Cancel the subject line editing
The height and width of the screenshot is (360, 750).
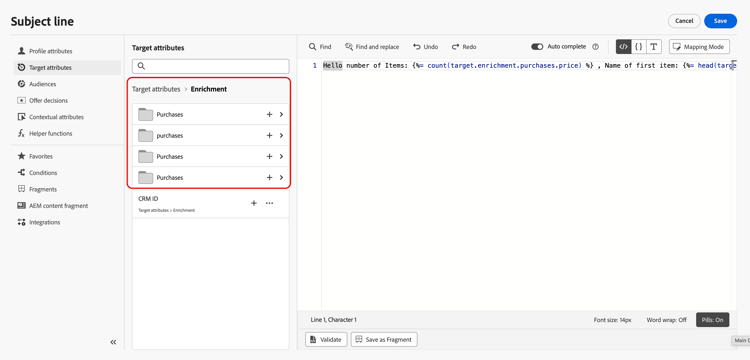point(684,21)
